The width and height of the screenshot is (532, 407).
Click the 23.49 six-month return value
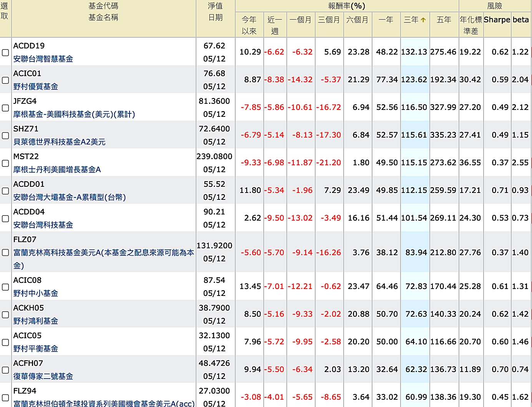359,190
